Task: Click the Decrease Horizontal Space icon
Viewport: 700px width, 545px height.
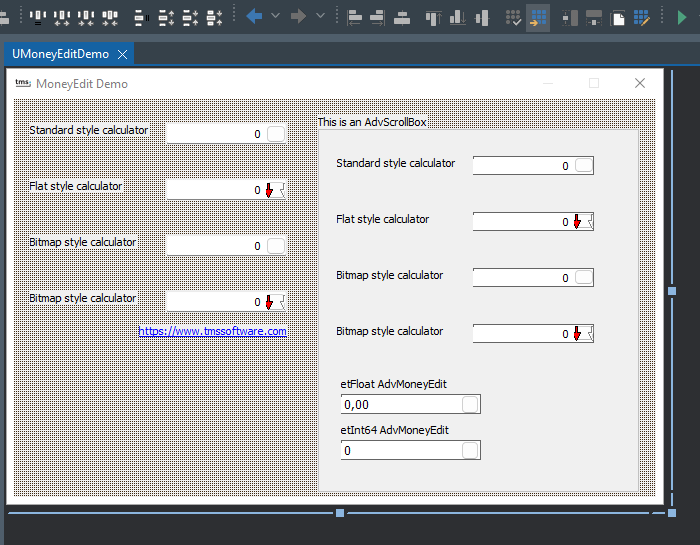Action: tap(86, 17)
